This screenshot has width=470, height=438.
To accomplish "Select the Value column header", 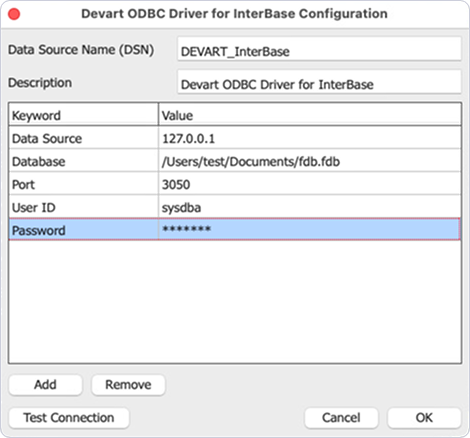I will [310, 115].
